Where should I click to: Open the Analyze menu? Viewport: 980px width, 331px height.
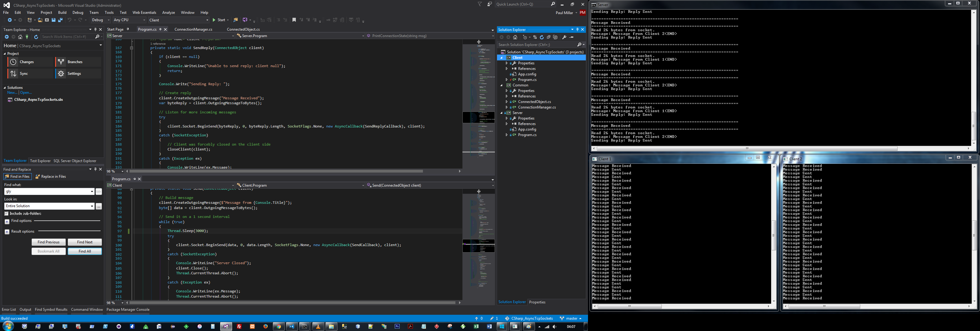click(168, 13)
